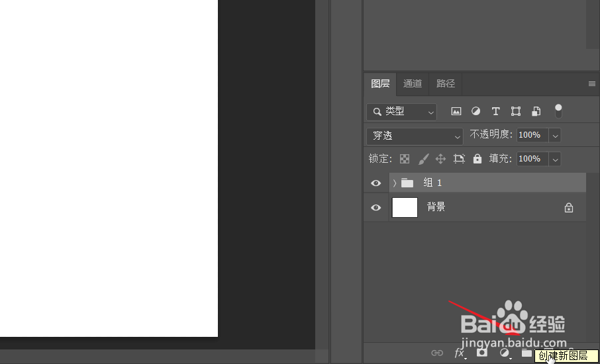Switch to the 图层 tab
Image resolution: width=600 pixels, height=364 pixels.
point(380,84)
